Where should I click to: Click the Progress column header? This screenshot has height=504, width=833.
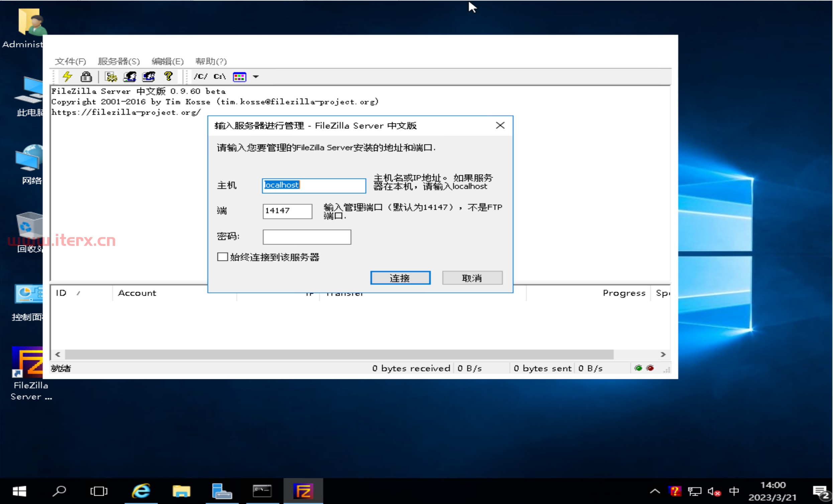pos(588,293)
